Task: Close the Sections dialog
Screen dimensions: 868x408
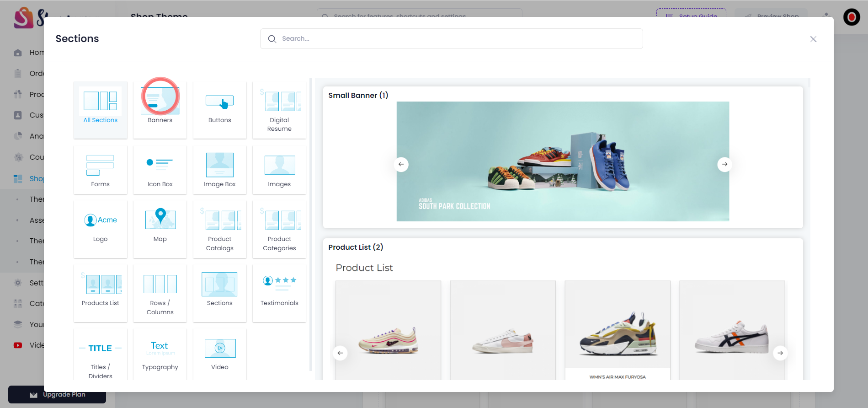Action: click(x=813, y=39)
